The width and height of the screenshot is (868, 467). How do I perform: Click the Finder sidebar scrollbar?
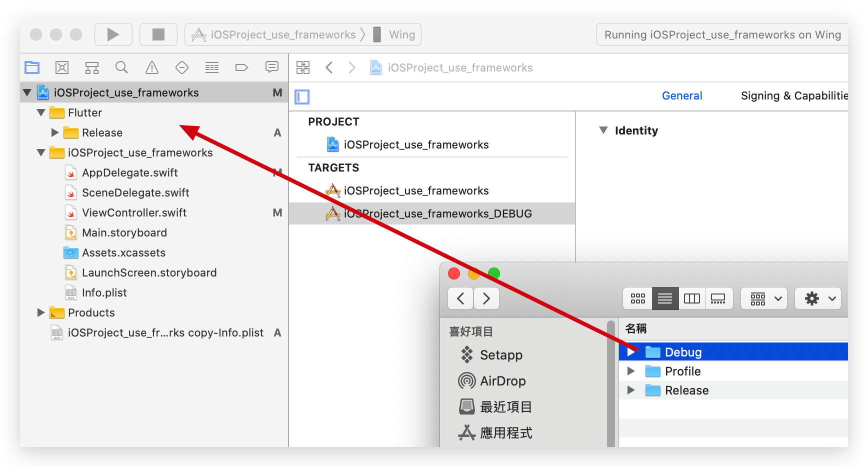click(x=611, y=383)
